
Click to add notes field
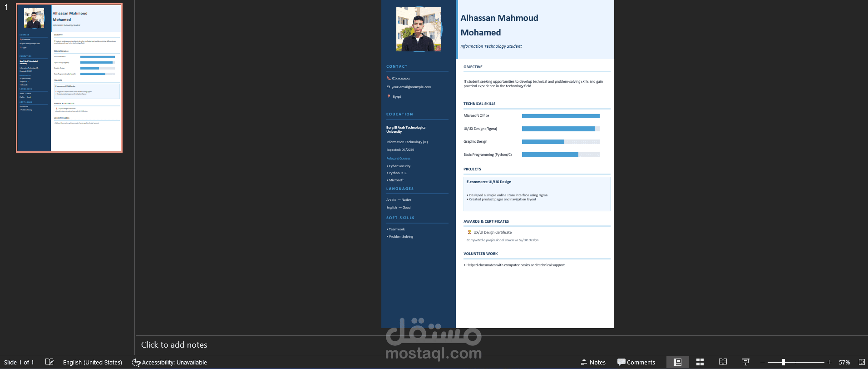coord(174,345)
